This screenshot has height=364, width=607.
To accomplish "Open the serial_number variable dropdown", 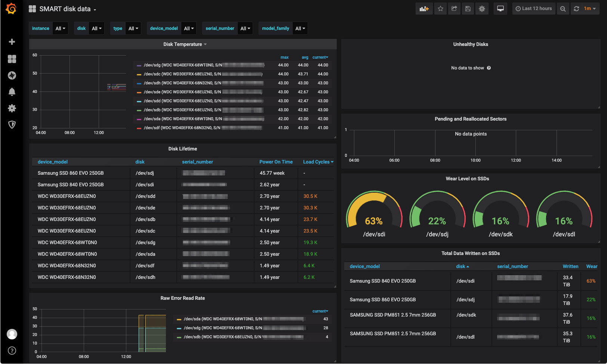I will tap(245, 28).
